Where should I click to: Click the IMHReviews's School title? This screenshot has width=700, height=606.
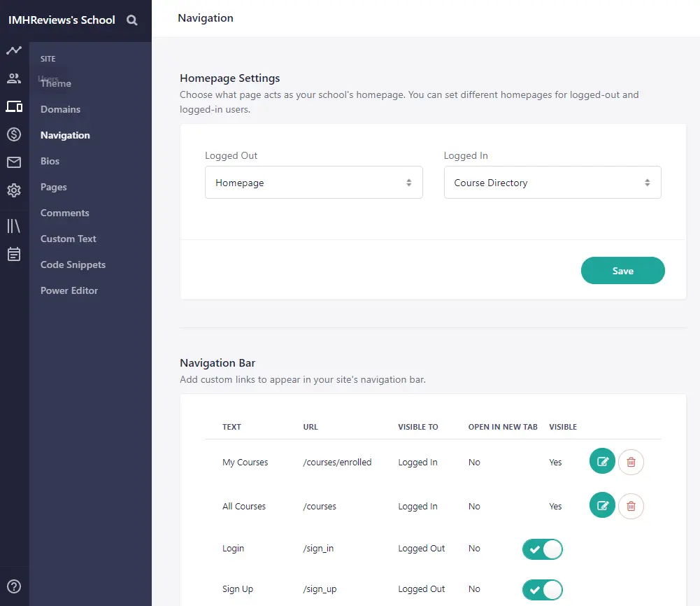tap(62, 20)
